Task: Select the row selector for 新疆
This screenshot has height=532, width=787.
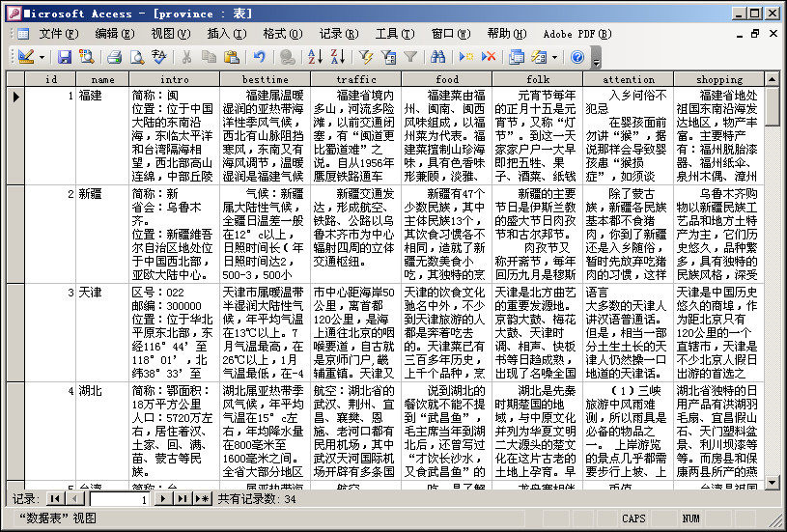Action: [15, 234]
